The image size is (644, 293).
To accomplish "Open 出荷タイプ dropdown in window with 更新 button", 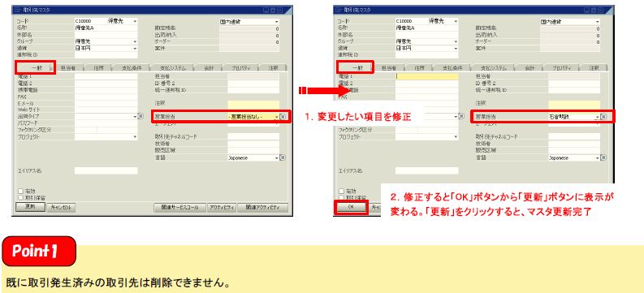I will point(135,117).
